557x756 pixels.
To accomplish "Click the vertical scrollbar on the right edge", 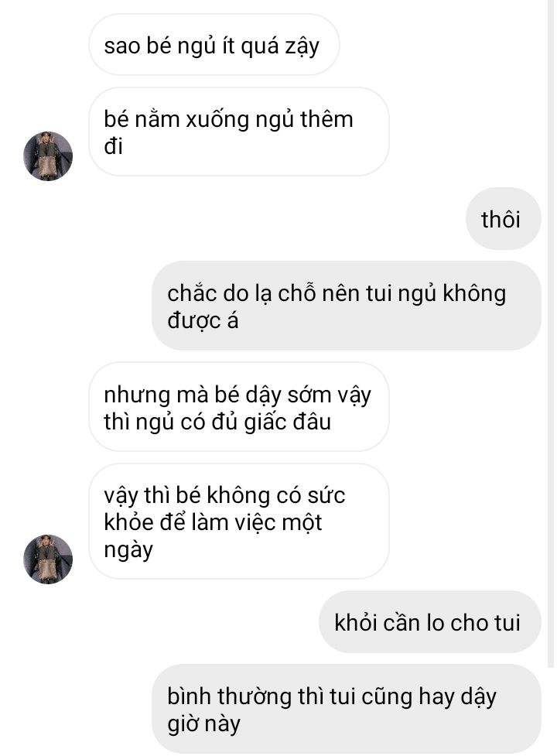I will pyautogui.click(x=550, y=334).
